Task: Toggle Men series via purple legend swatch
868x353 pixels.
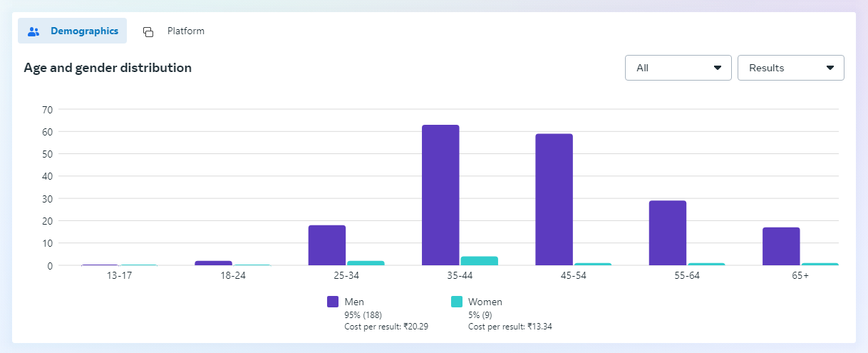Action: (x=333, y=302)
